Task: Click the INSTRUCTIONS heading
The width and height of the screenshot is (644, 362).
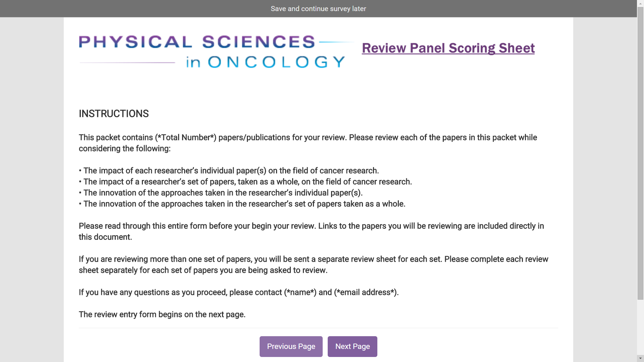Action: 114,114
